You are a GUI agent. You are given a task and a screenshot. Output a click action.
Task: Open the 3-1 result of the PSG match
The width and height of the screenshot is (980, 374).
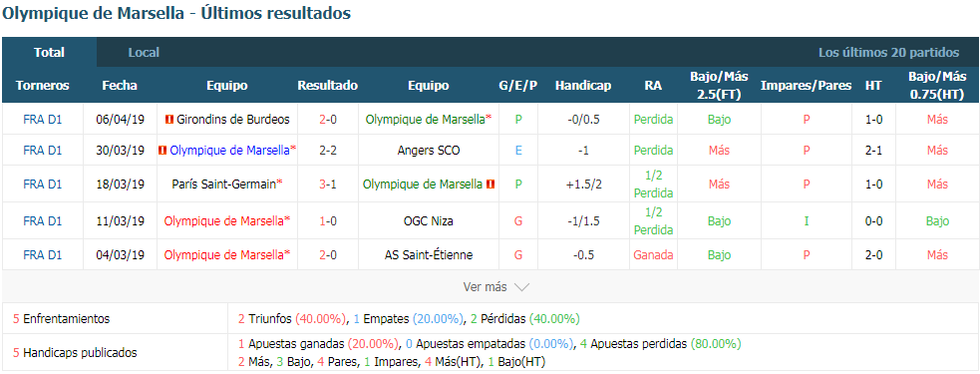(328, 184)
